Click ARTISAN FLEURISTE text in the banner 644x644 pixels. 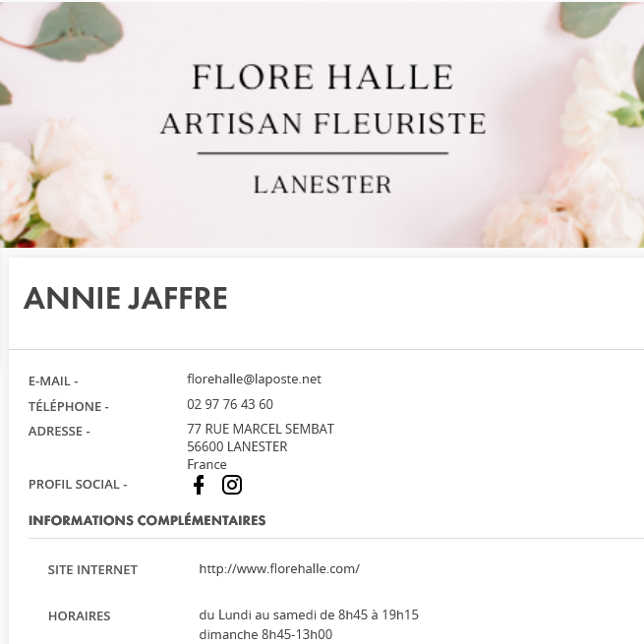322,123
